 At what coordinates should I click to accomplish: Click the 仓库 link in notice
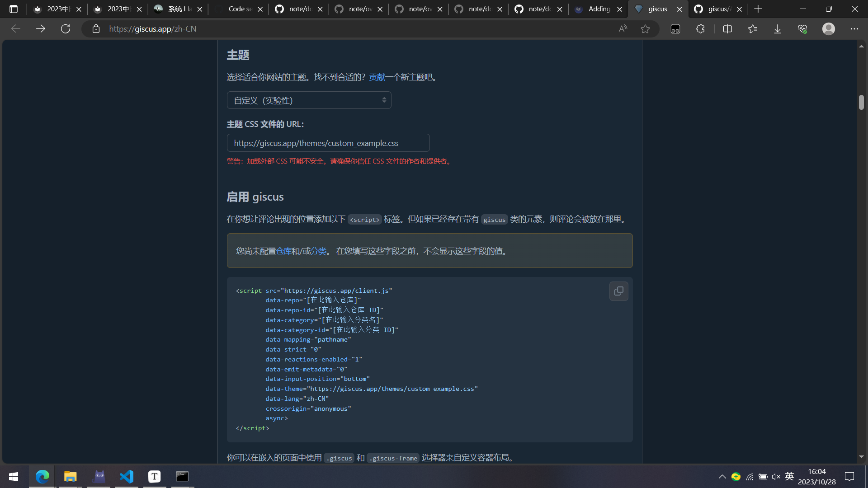tap(283, 251)
